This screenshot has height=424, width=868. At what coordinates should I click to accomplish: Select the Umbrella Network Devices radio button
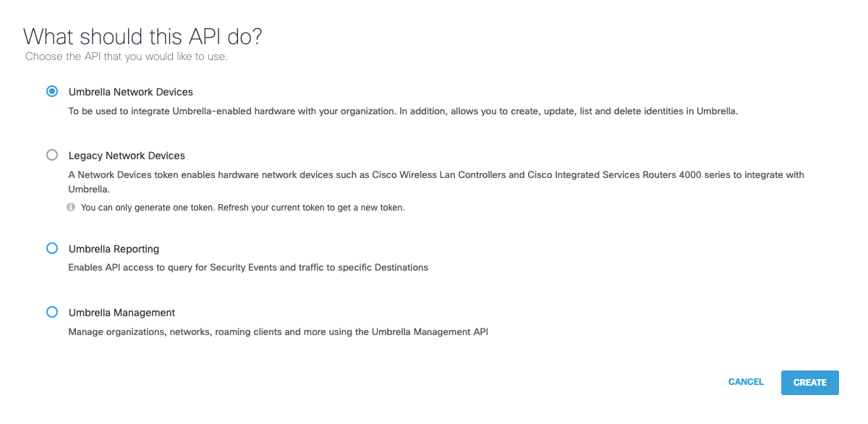51,91
